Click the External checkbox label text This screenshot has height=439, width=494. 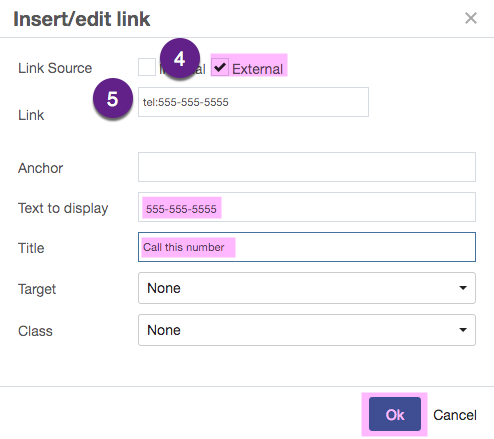coord(257,69)
